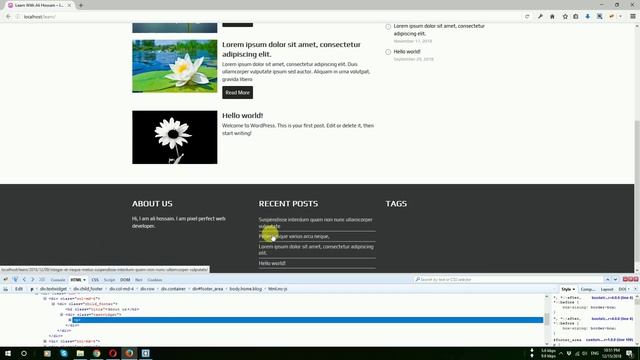
Task: Show the Firebug command line popup icon
Action: click(x=42, y=280)
